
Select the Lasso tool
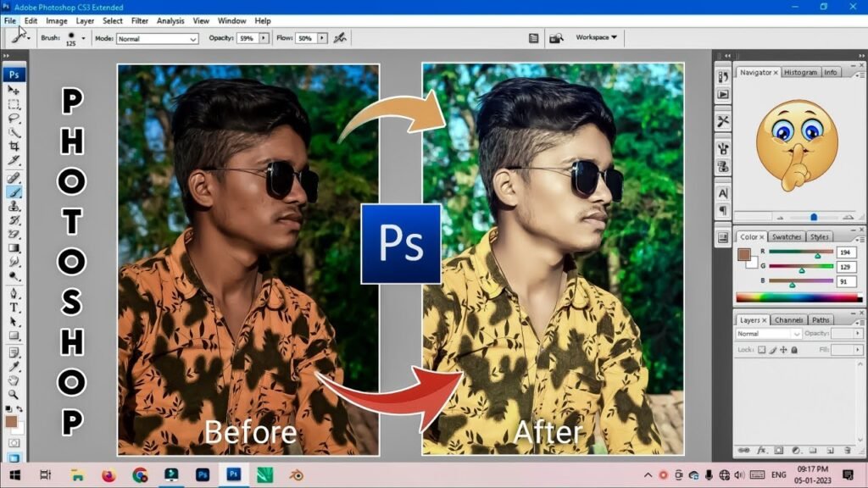(x=14, y=119)
